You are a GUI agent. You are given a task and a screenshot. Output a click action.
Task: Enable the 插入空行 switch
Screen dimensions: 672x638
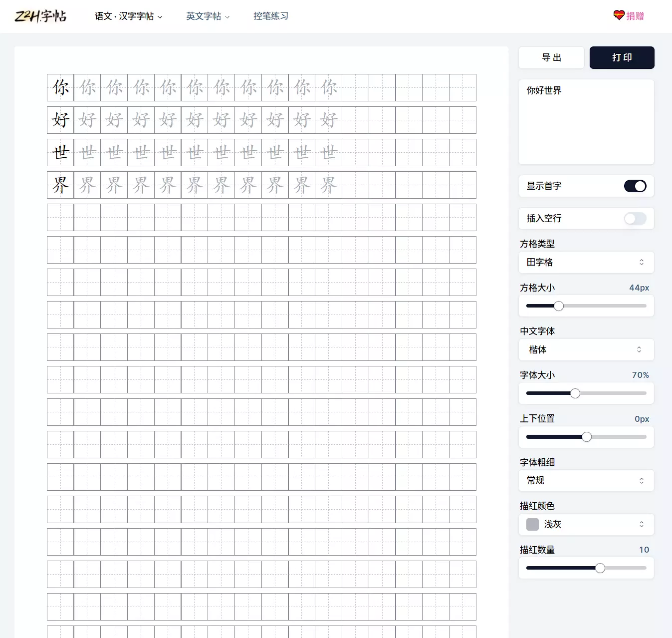[x=635, y=219]
